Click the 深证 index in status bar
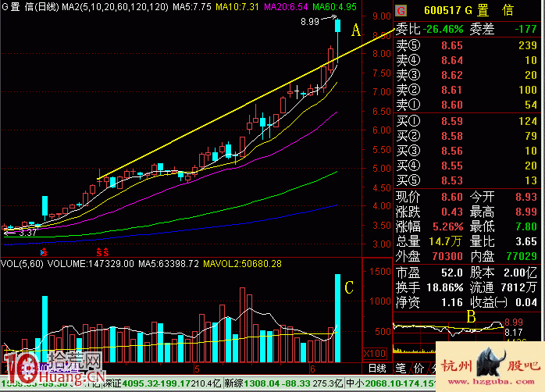545x392 pixels. [x=163, y=383]
